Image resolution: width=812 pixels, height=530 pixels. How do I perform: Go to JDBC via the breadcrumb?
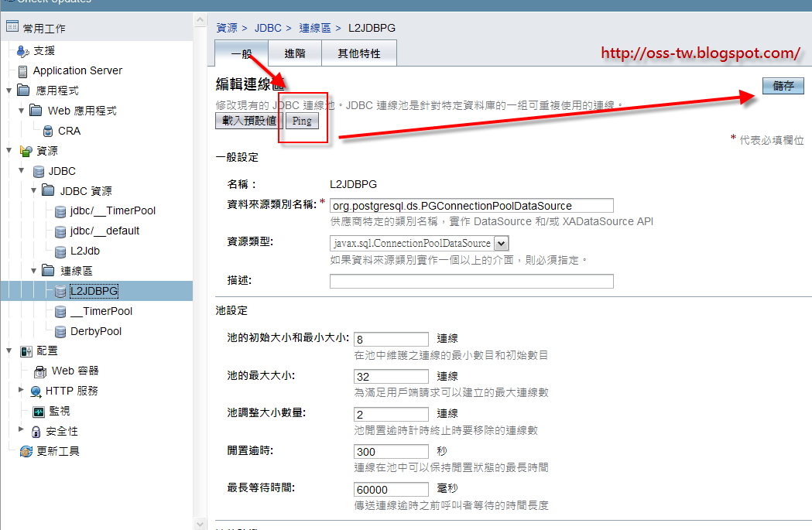[x=268, y=28]
